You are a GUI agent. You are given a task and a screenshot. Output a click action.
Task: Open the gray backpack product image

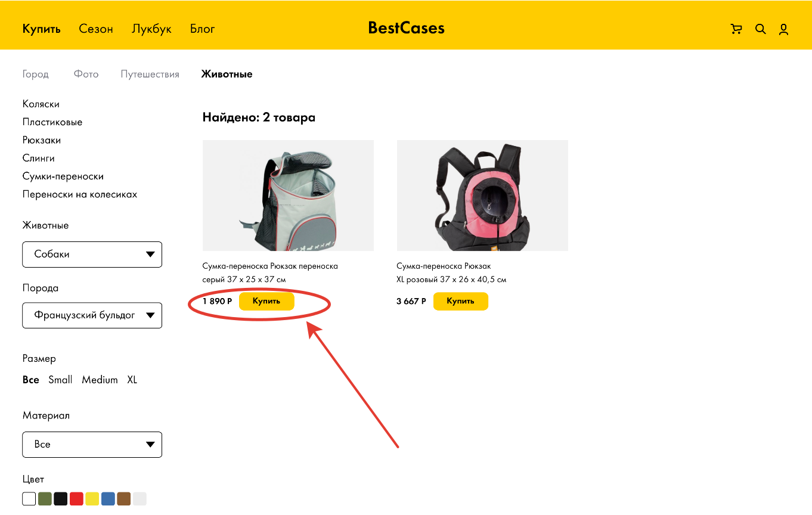288,196
